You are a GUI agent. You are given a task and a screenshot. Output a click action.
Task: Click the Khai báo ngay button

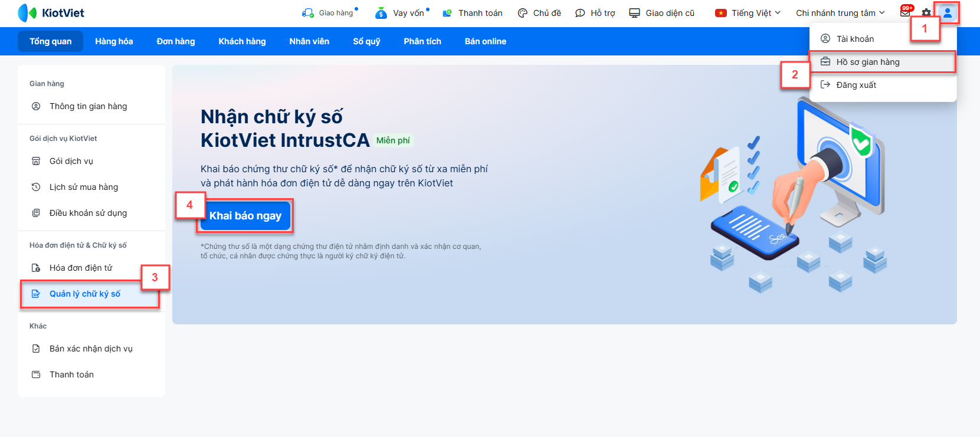pyautogui.click(x=245, y=216)
